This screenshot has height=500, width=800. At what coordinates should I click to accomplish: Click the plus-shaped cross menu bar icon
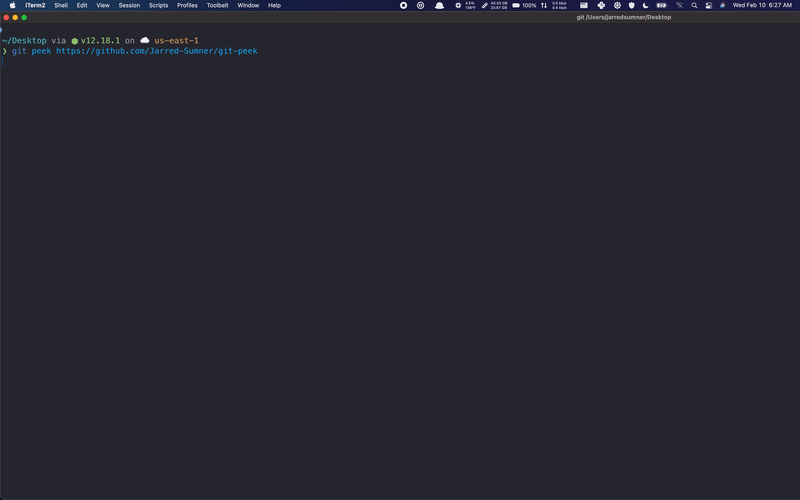pos(601,5)
